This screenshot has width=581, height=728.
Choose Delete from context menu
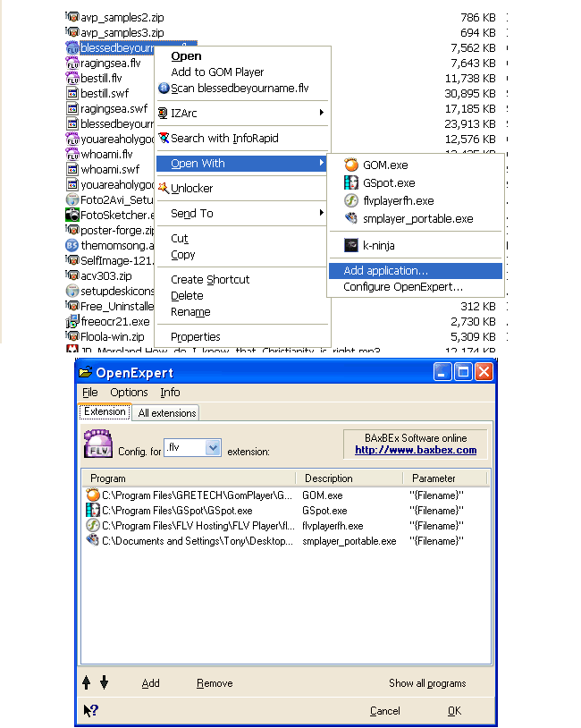pyautogui.click(x=187, y=296)
